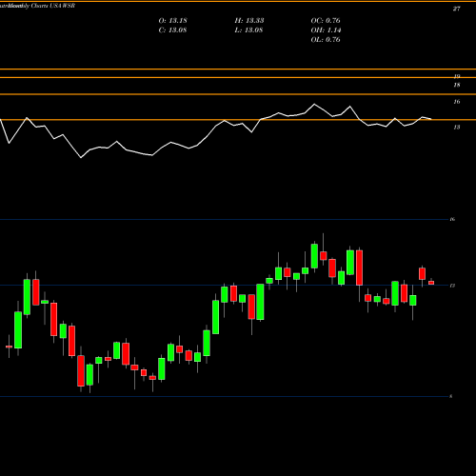Click the 'OL: 0.76' reading
476x476 pixels.
point(326,40)
